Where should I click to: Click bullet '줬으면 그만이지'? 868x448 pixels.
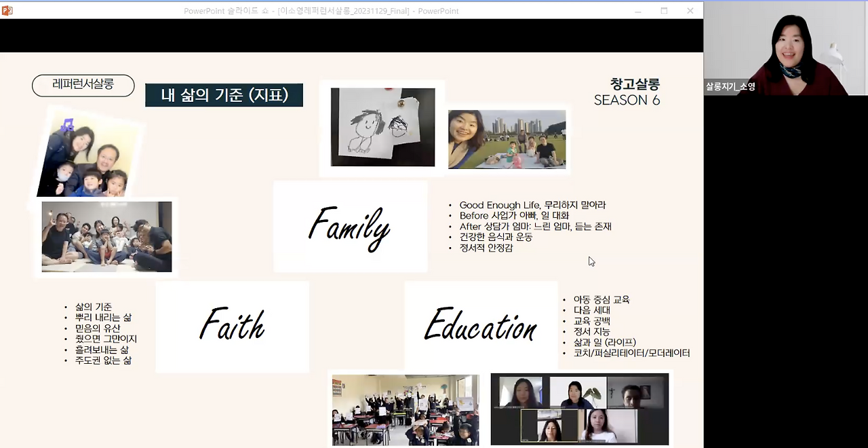point(106,339)
